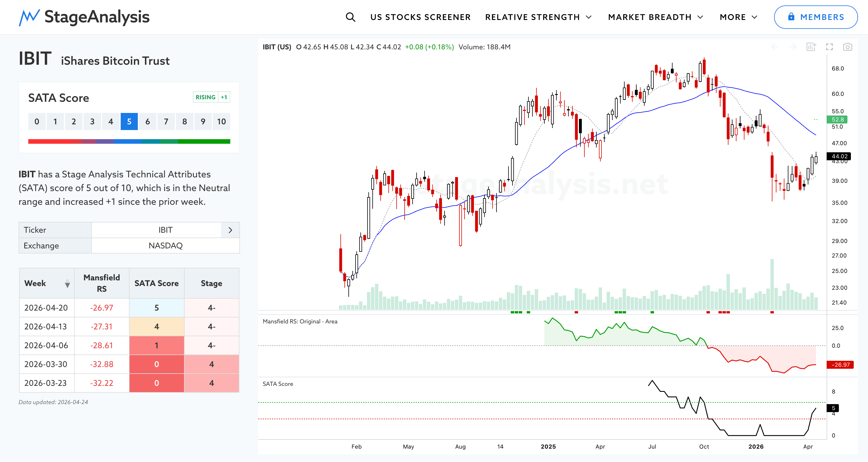Image resolution: width=868 pixels, height=462 pixels.
Task: Open the IBIT ticker row chevron
Action: 231,230
